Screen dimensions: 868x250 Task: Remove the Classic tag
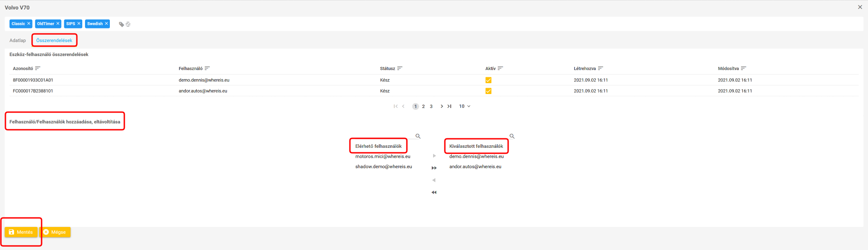click(x=28, y=24)
